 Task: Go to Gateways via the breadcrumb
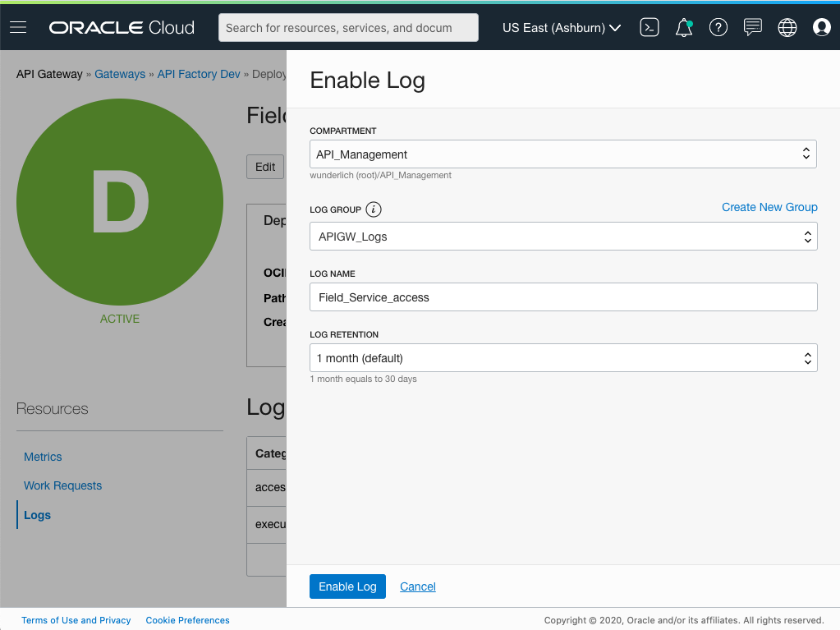pyautogui.click(x=120, y=74)
